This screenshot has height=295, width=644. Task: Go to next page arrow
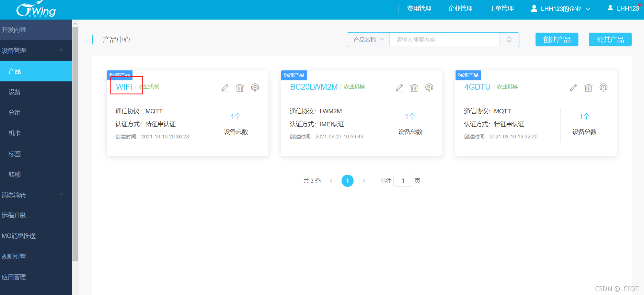tap(364, 181)
